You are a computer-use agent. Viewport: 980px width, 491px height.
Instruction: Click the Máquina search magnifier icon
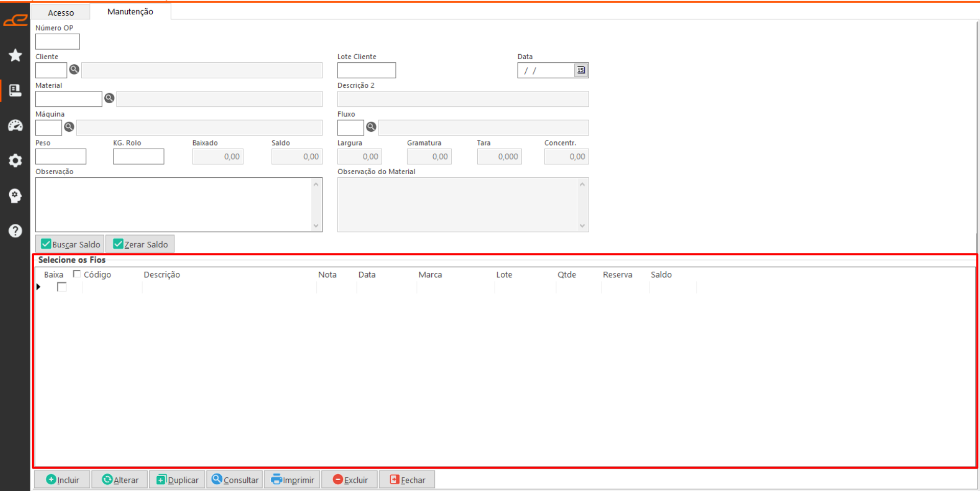pyautogui.click(x=69, y=127)
